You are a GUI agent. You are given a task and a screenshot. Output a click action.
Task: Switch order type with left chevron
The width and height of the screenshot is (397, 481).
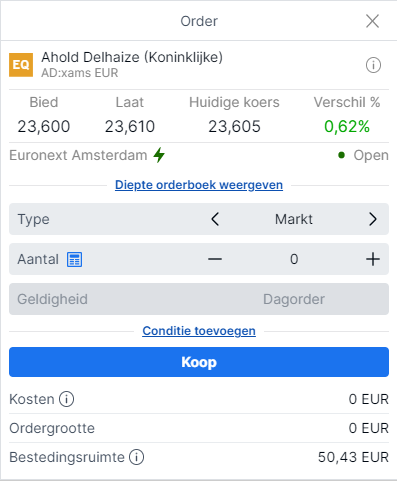(x=215, y=219)
